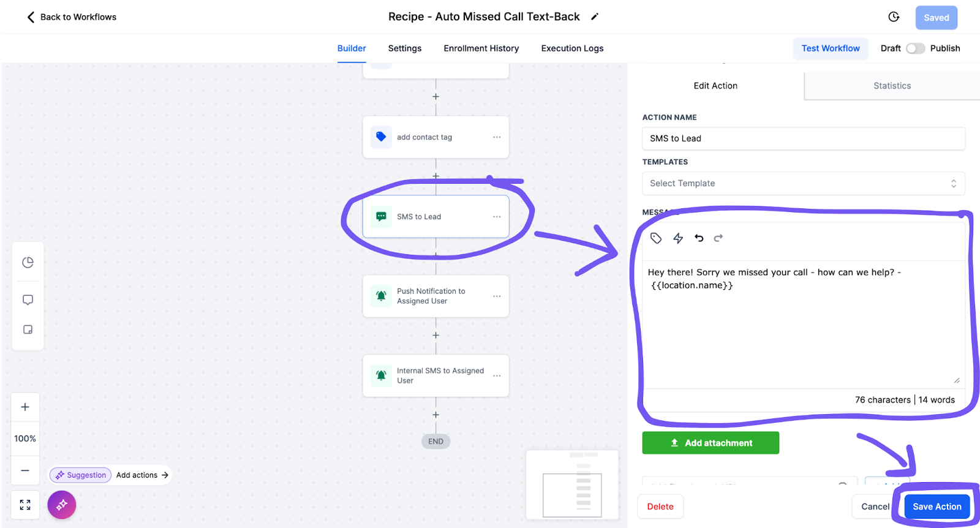Add step before the END node
Screen dimensions: 980x528
[435, 415]
